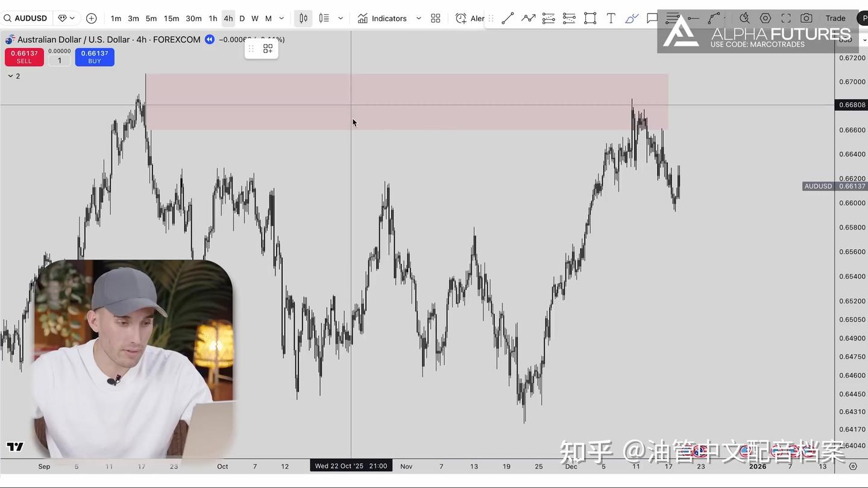Click the blue BUY 0.66137 button
Screen dimensions: 868x488
click(95, 57)
